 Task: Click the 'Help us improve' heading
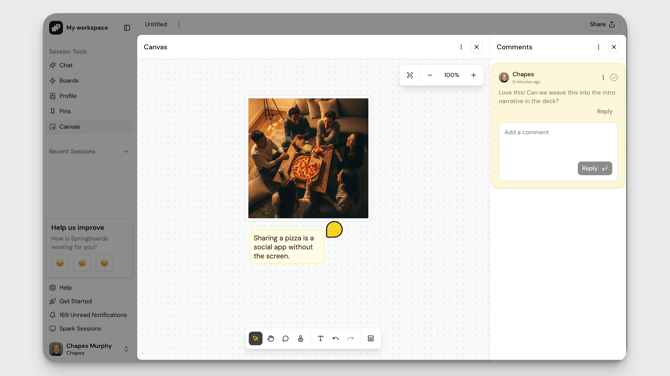[78, 228]
